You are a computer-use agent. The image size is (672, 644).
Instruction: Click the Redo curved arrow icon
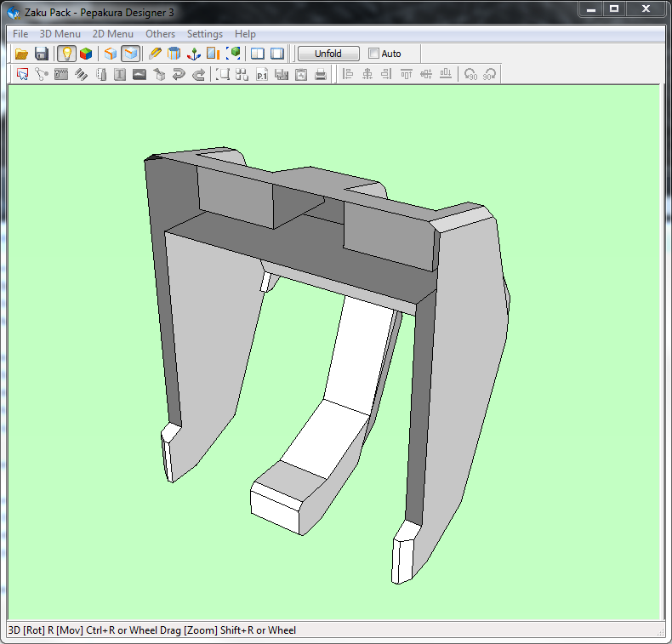(x=198, y=74)
